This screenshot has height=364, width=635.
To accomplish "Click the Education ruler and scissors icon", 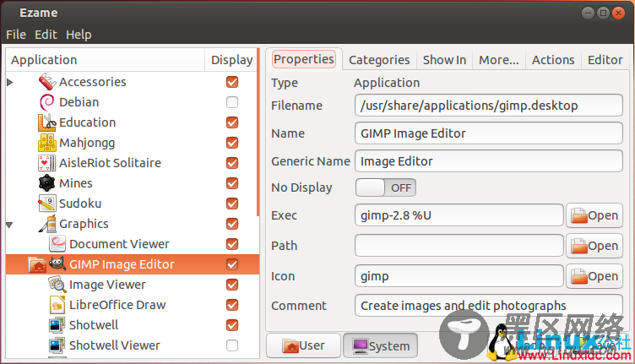I will pyautogui.click(x=47, y=122).
